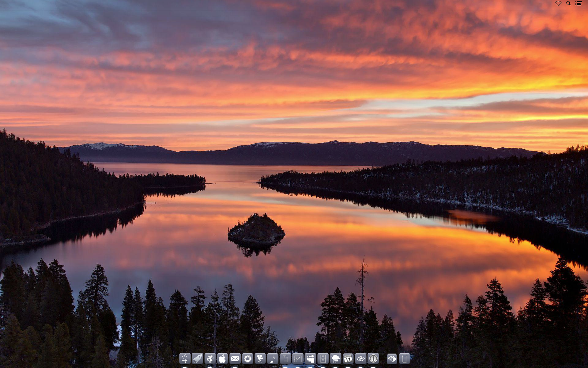Launch the rocket Launchpad icon

click(x=197, y=358)
